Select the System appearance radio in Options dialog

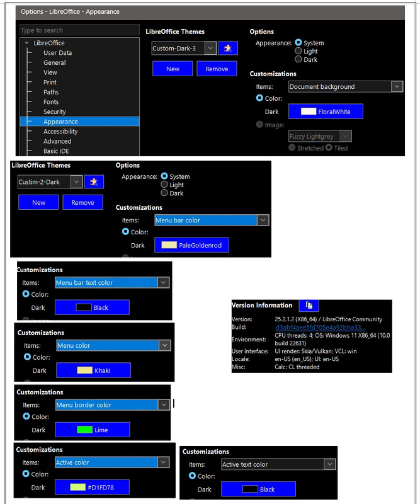coord(298,42)
